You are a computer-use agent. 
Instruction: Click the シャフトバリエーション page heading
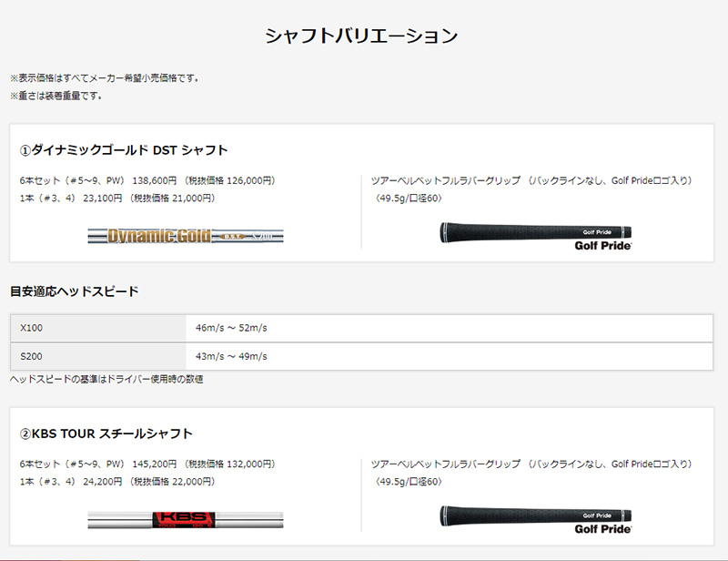pyautogui.click(x=361, y=36)
